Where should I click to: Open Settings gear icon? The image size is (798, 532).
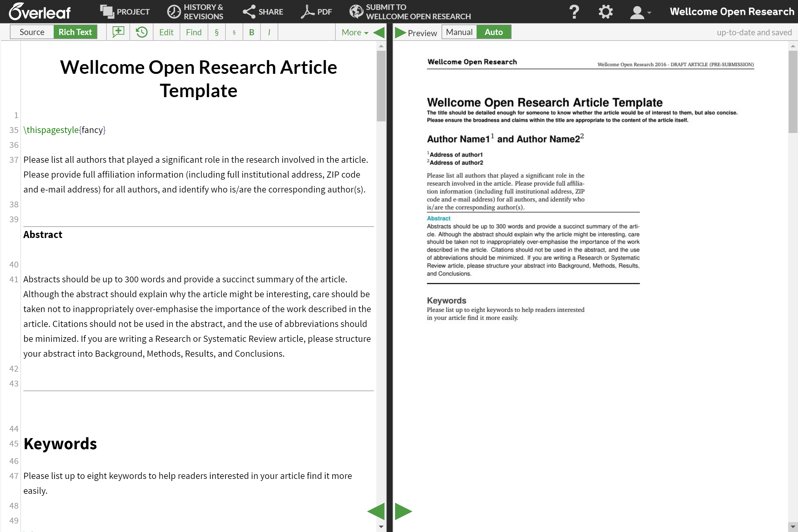coord(605,11)
